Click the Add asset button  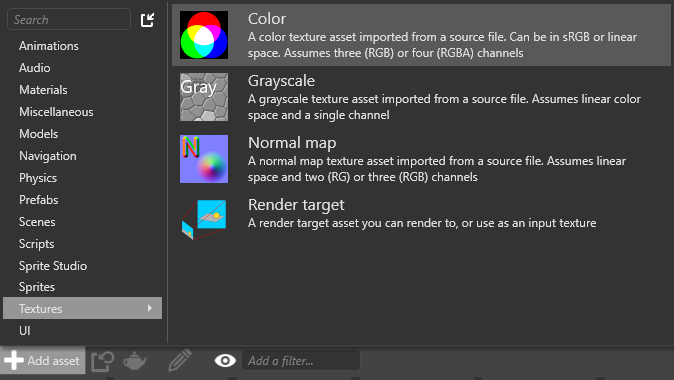pyautogui.click(x=43, y=360)
